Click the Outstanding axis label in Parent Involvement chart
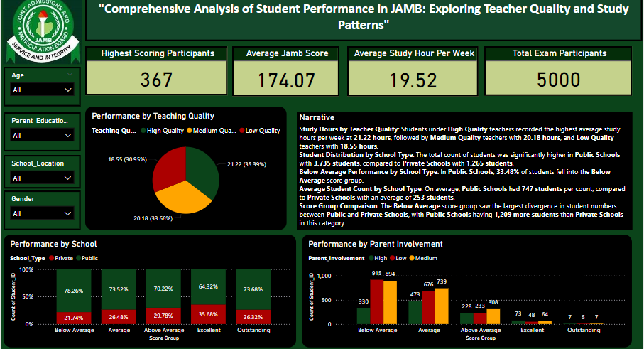Image resolution: width=644 pixels, height=349 pixels. tap(584, 330)
